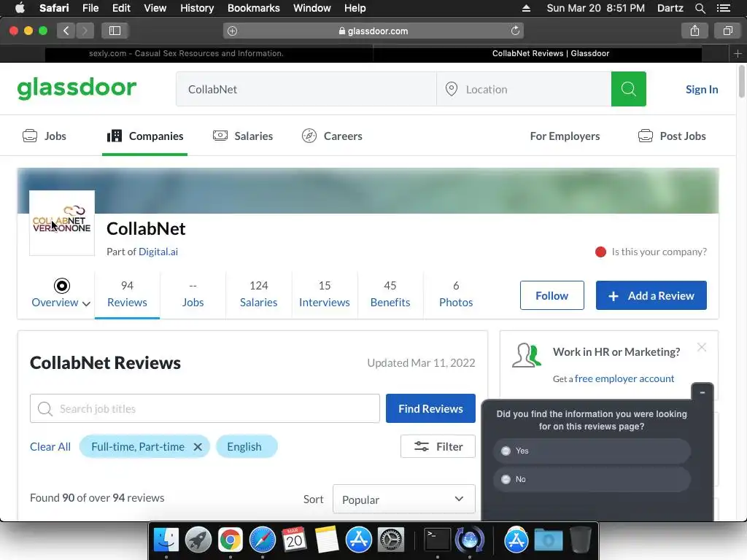This screenshot has width=747, height=560.
Task: Click the location pin icon
Action: [451, 89]
